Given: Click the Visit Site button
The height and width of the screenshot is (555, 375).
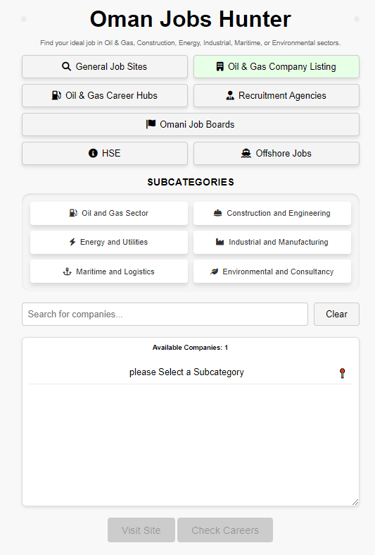Looking at the screenshot, I should click(x=141, y=530).
